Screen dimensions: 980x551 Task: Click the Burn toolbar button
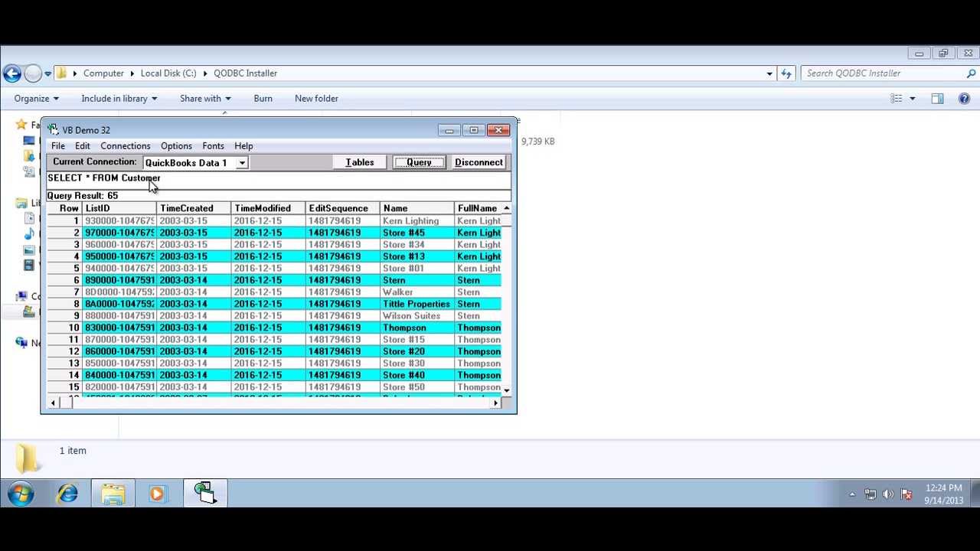click(x=263, y=99)
